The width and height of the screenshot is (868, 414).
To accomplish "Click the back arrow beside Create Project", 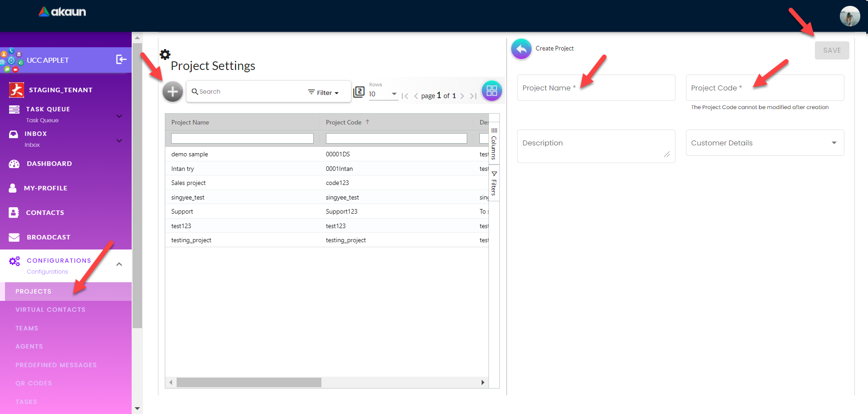I will pyautogui.click(x=521, y=49).
